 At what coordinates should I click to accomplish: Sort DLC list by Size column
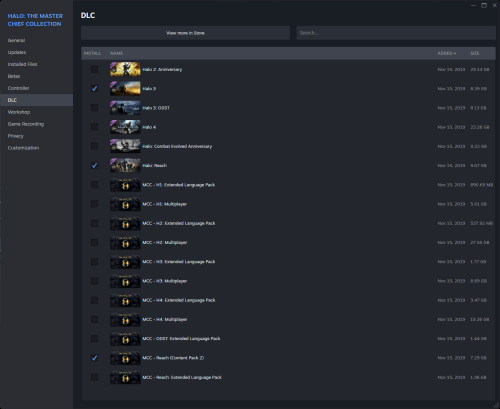coord(475,53)
